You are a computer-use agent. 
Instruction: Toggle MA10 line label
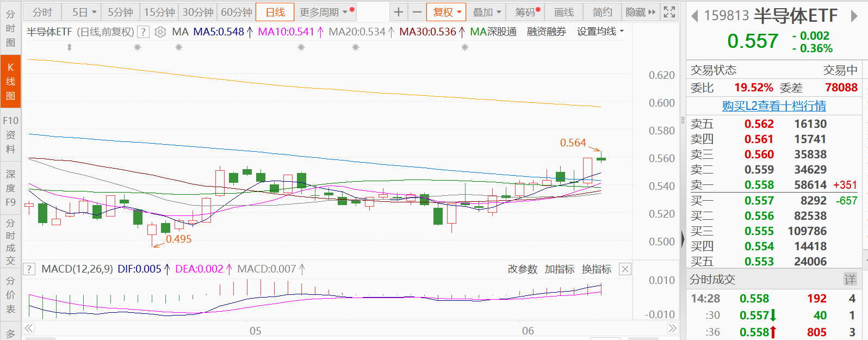[x=290, y=32]
